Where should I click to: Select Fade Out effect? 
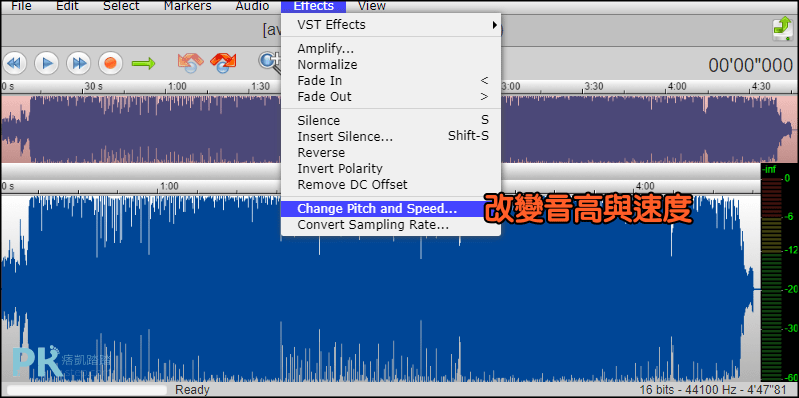(x=391, y=96)
